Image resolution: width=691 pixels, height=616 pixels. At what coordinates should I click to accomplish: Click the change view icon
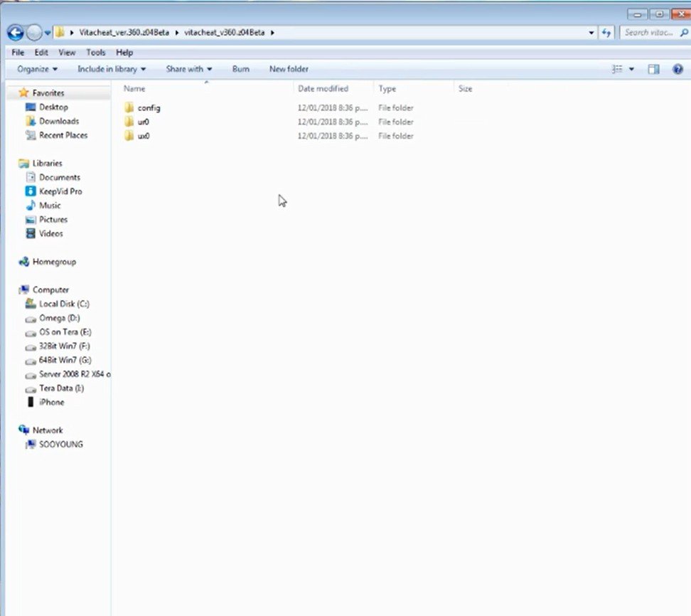[x=617, y=69]
